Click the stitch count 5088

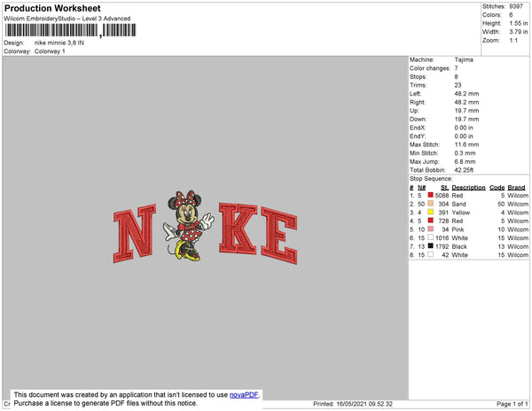tap(442, 196)
